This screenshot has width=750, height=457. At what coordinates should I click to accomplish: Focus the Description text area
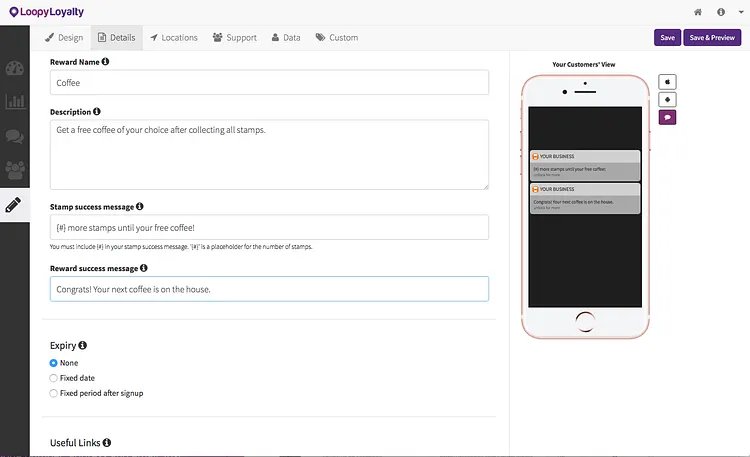point(269,155)
